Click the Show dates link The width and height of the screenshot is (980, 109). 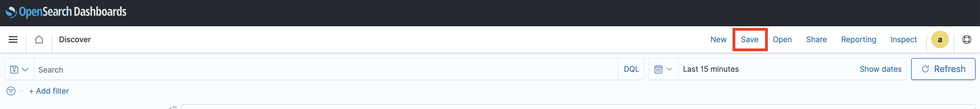point(880,69)
